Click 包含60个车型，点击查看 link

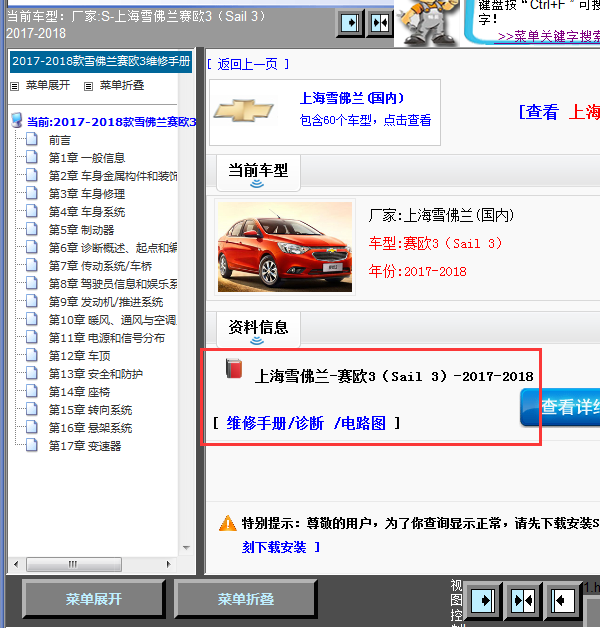tap(365, 120)
